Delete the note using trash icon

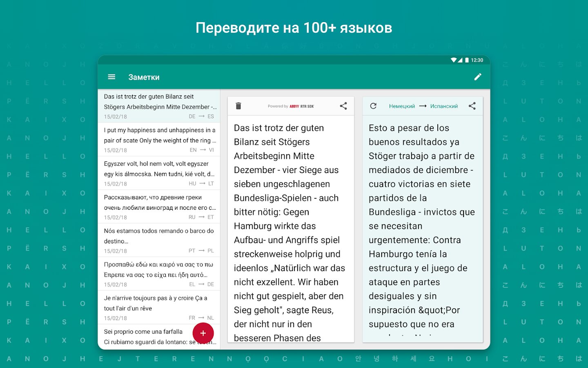(238, 106)
